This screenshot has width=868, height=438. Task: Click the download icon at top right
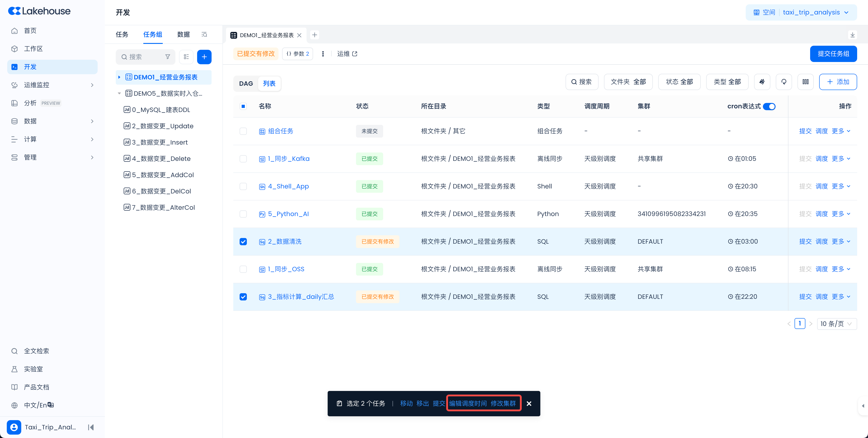(x=852, y=35)
